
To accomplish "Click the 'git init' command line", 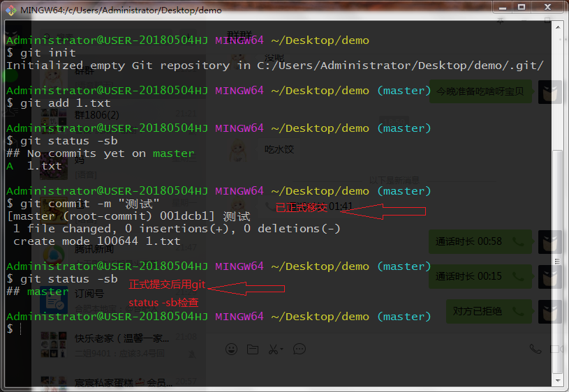I will click(41, 53).
